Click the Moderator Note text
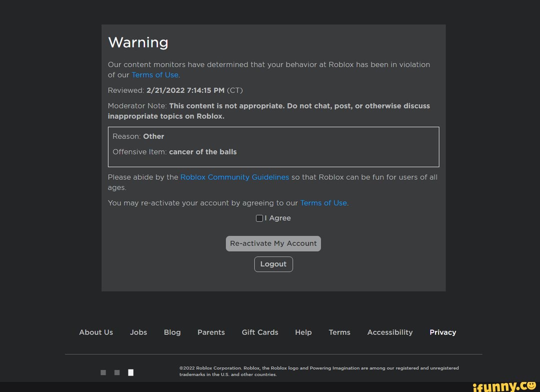 click(269, 111)
